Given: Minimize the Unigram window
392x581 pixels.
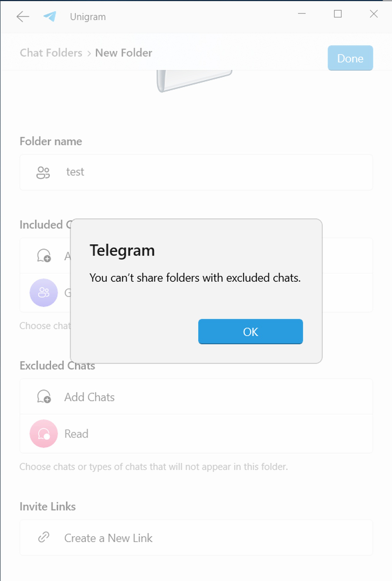Looking at the screenshot, I should 302,14.
